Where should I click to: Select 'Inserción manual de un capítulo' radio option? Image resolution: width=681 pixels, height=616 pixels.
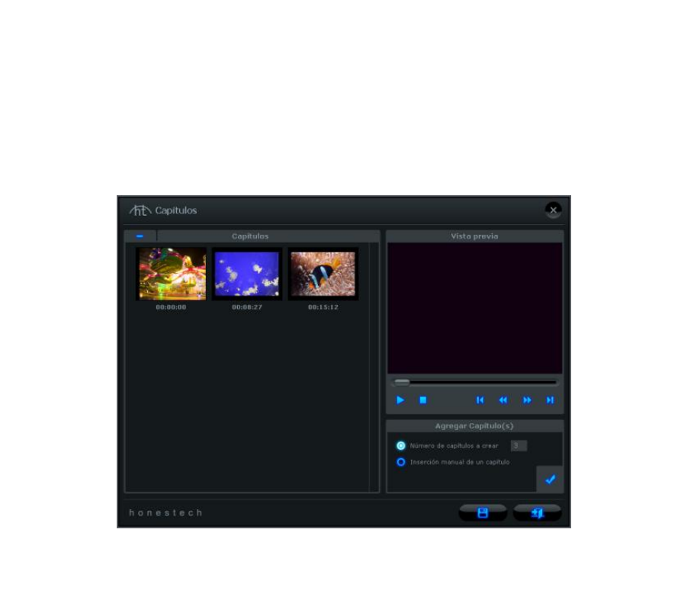[401, 462]
